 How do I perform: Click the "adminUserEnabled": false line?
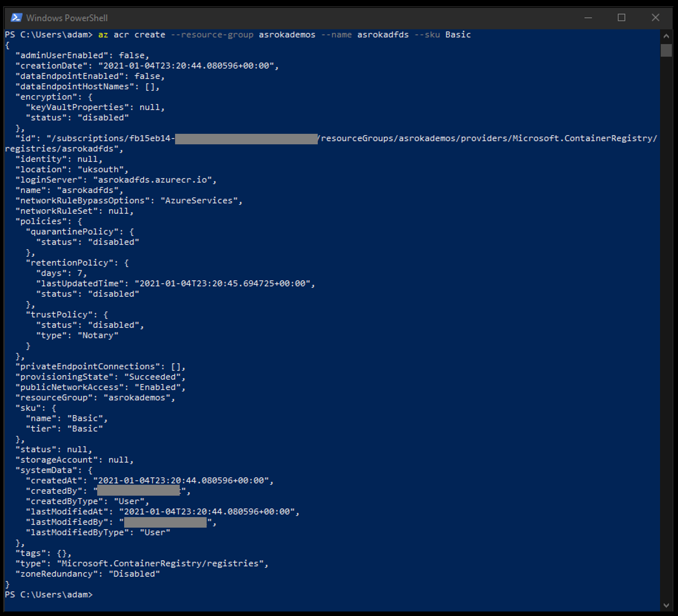[x=82, y=56]
